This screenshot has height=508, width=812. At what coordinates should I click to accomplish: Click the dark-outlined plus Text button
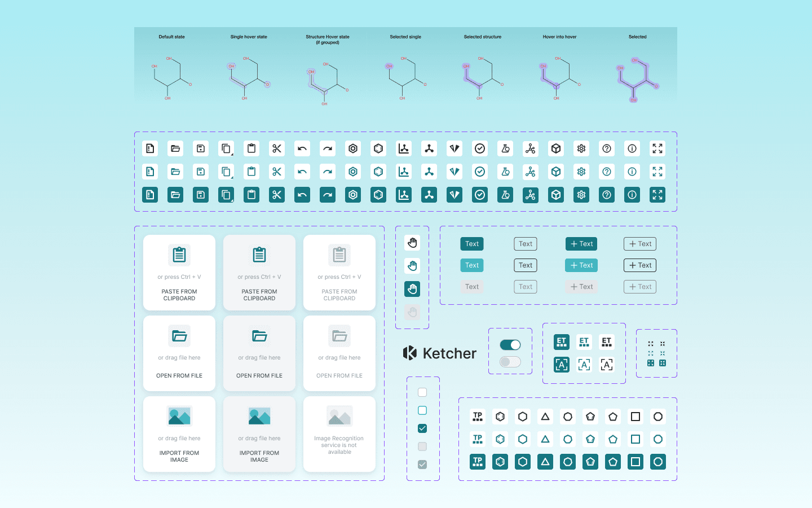(640, 265)
